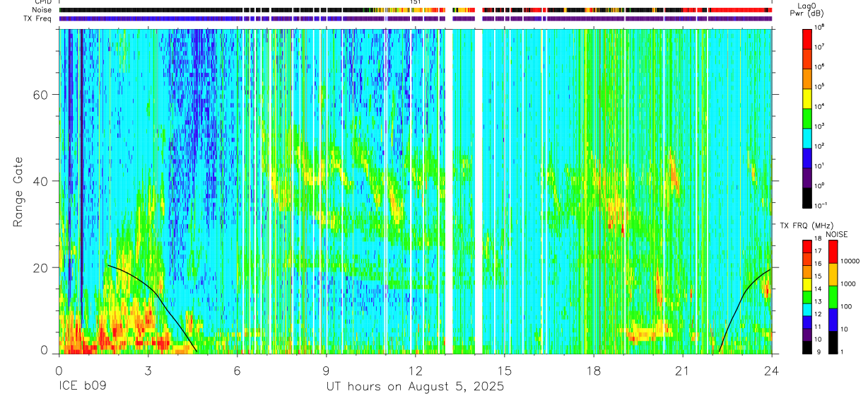Click the 17 label on the TX FRQ scale
The width and height of the screenshot is (868, 401).
pyautogui.click(x=819, y=251)
